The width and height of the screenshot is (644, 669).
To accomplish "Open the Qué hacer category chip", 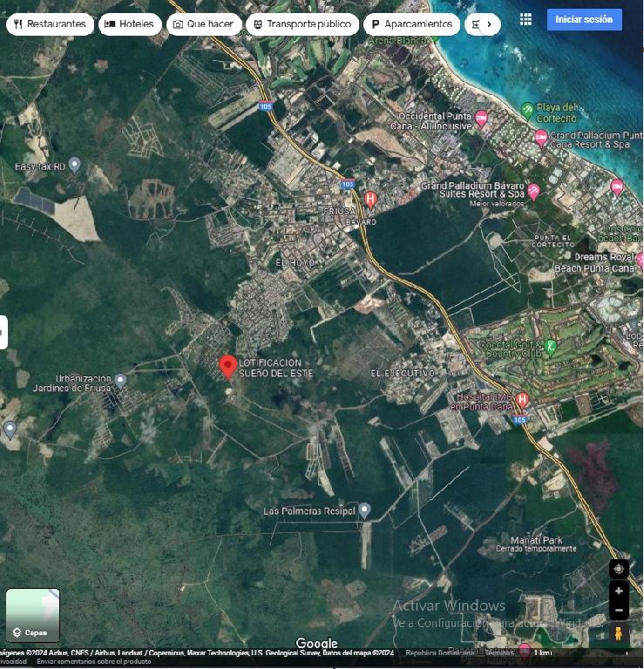I will pyautogui.click(x=204, y=24).
